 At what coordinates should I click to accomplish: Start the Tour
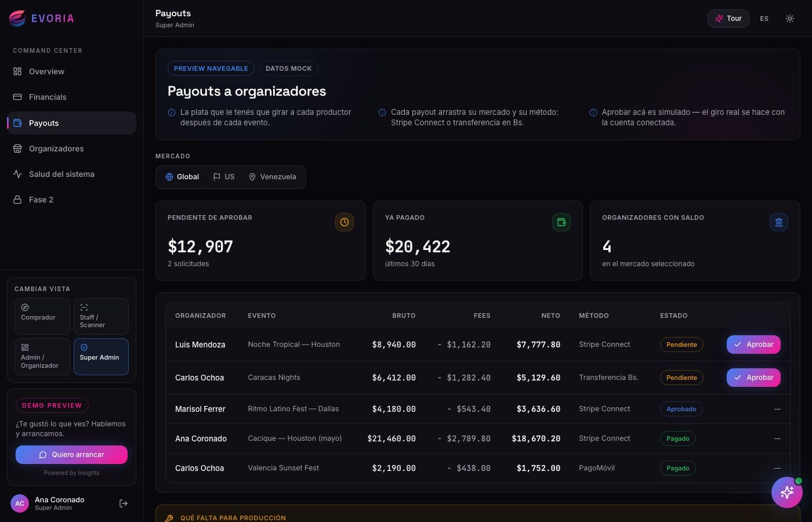[x=728, y=19]
